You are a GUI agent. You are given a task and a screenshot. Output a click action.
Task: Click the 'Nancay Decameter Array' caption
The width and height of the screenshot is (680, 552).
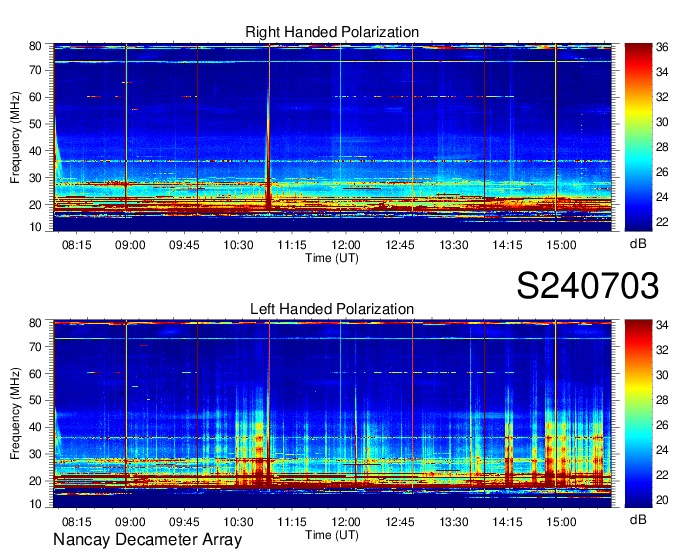(x=147, y=540)
